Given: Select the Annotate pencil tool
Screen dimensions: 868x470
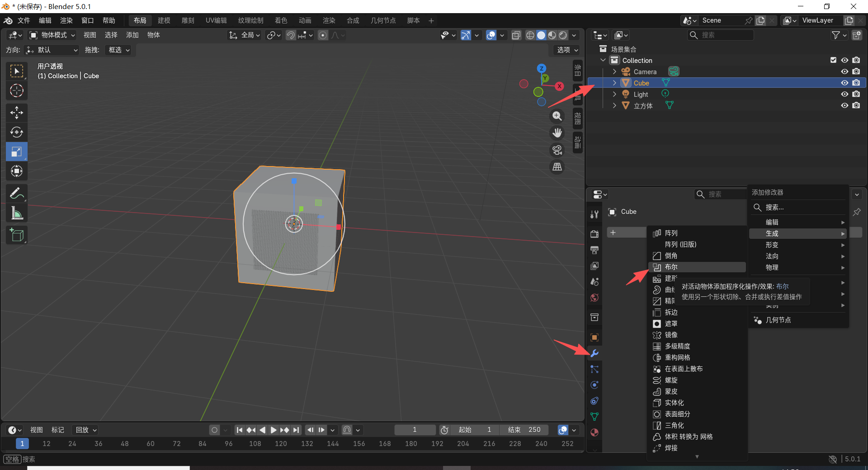Looking at the screenshot, I should pyautogui.click(x=17, y=194).
